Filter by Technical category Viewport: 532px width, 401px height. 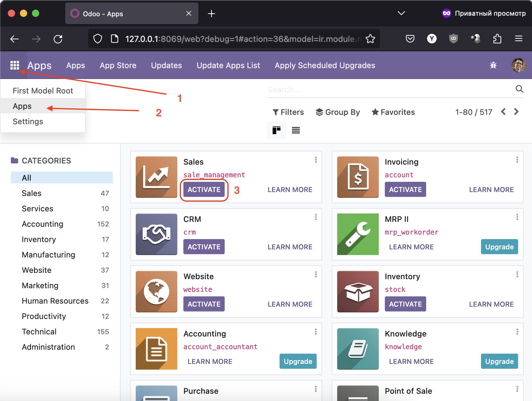point(62,331)
